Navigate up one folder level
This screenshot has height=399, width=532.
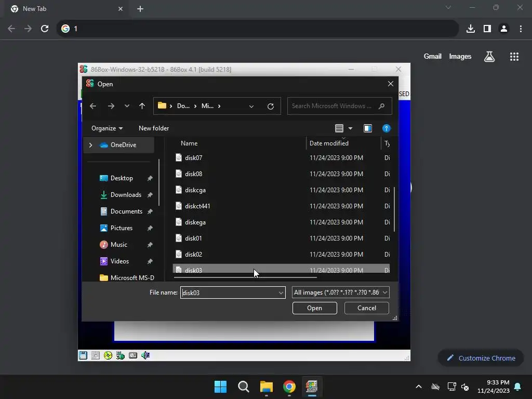(x=142, y=106)
